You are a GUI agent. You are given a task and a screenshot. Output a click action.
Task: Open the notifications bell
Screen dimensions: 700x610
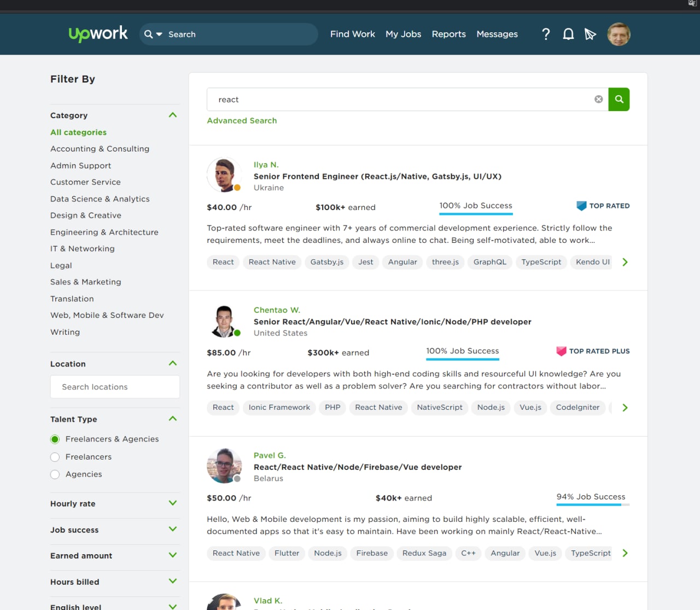click(x=568, y=34)
